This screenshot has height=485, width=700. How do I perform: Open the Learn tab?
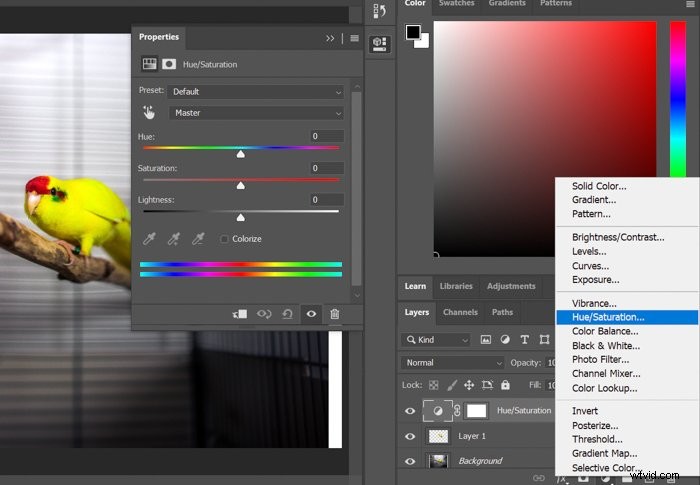coord(415,286)
